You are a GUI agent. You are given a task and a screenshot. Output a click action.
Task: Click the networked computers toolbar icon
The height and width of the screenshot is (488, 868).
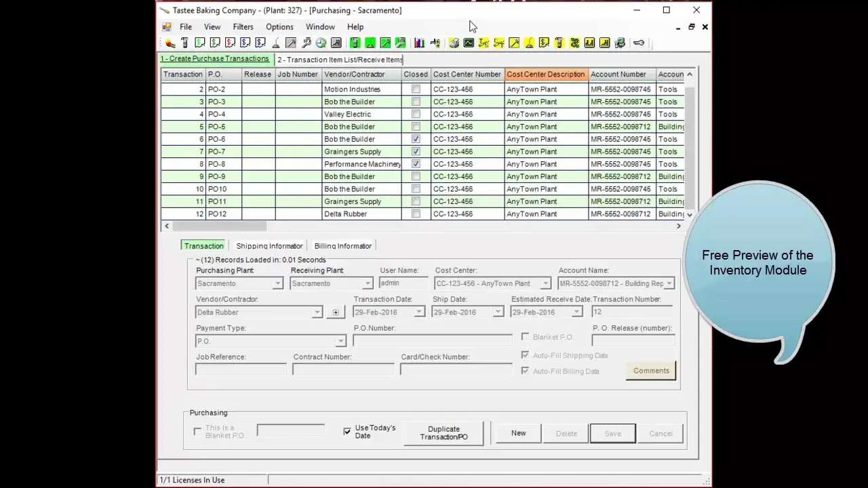pyautogui.click(x=620, y=43)
